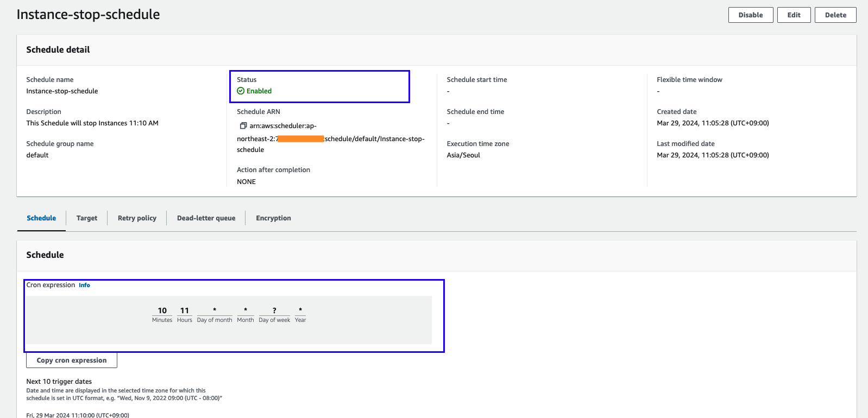
Task: Go to the Dead-letter queue tab
Action: coord(206,218)
